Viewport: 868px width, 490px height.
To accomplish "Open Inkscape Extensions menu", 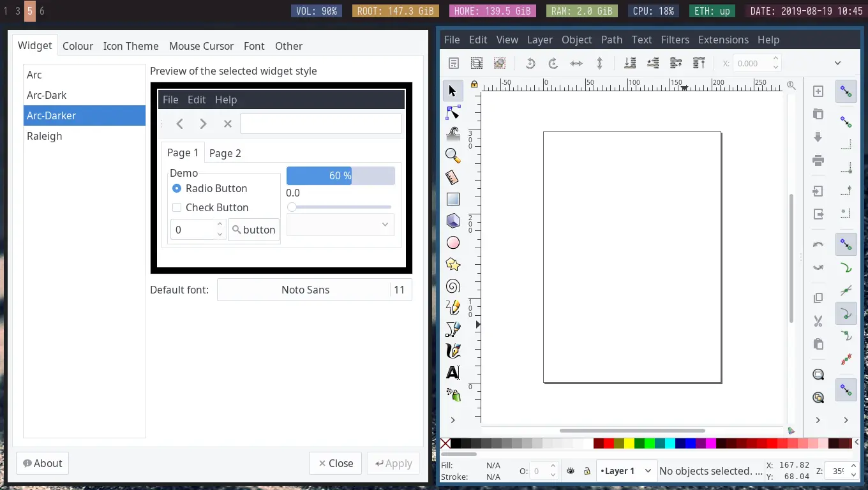I will (x=723, y=40).
